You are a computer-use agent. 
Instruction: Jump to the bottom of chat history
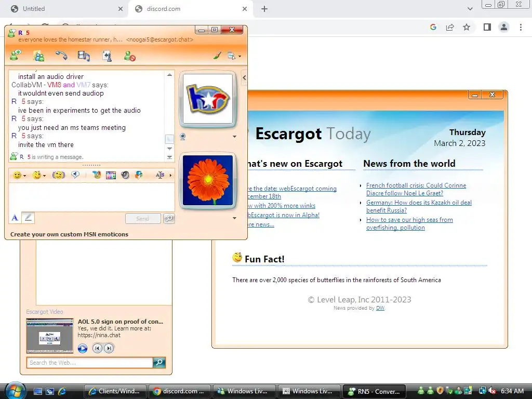[169, 157]
